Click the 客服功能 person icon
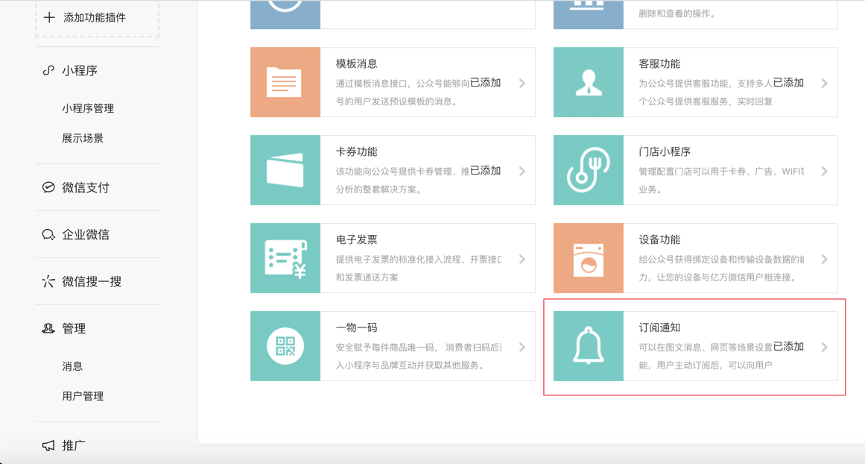Image resolution: width=866 pixels, height=464 pixels. pyautogui.click(x=589, y=82)
